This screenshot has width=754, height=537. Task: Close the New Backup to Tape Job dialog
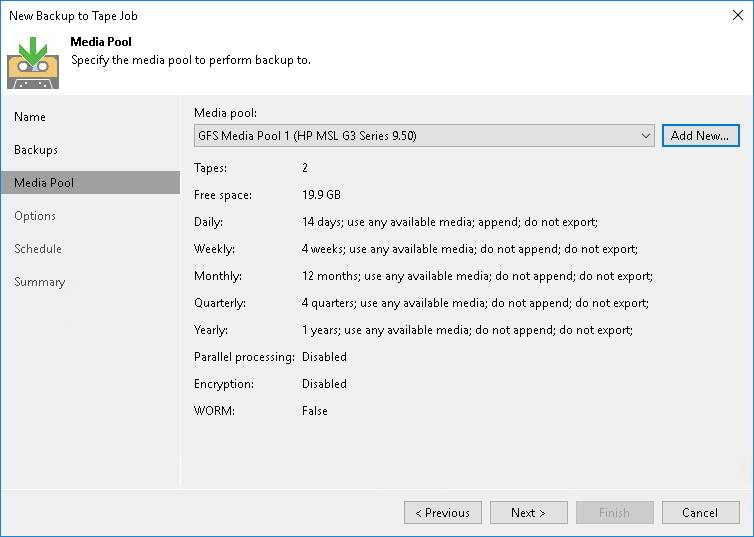(738, 15)
